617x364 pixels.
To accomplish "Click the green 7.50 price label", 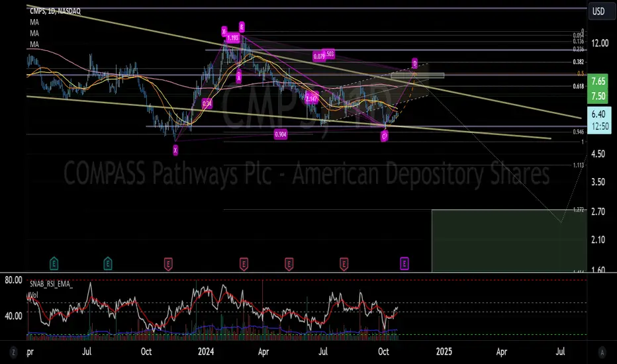I will (598, 96).
